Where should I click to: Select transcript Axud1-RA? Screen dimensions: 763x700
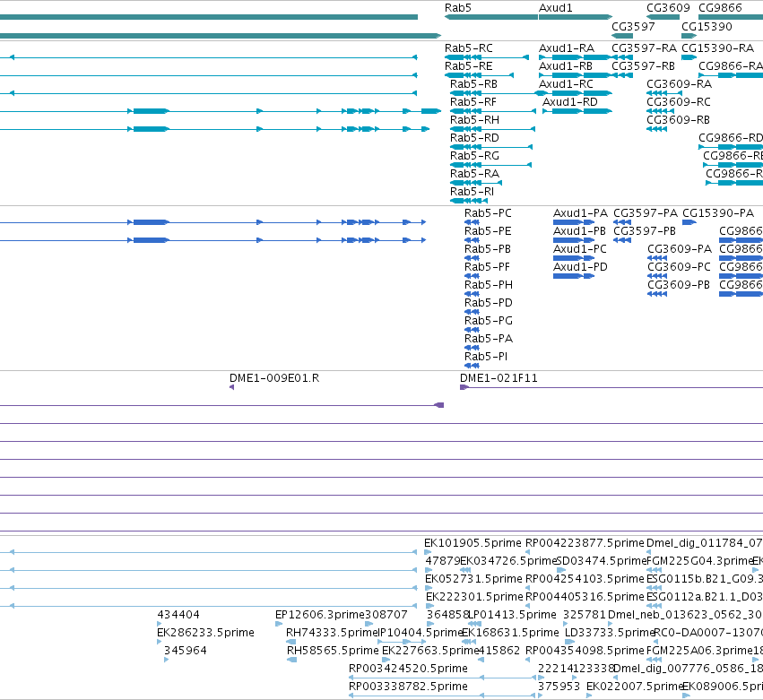(x=567, y=48)
